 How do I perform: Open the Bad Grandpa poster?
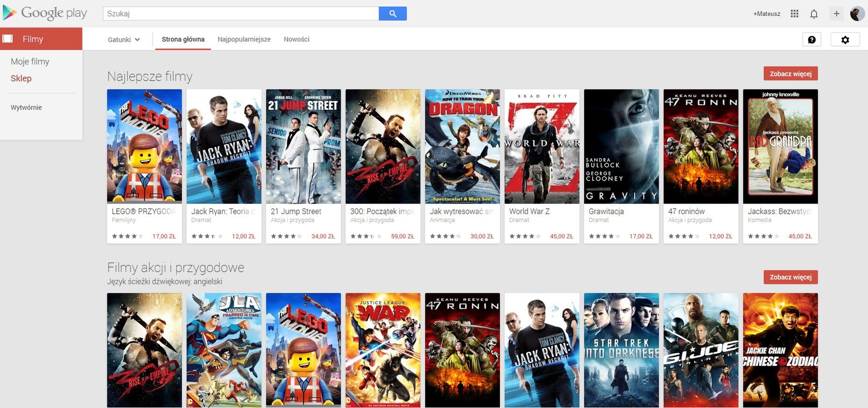tap(781, 146)
